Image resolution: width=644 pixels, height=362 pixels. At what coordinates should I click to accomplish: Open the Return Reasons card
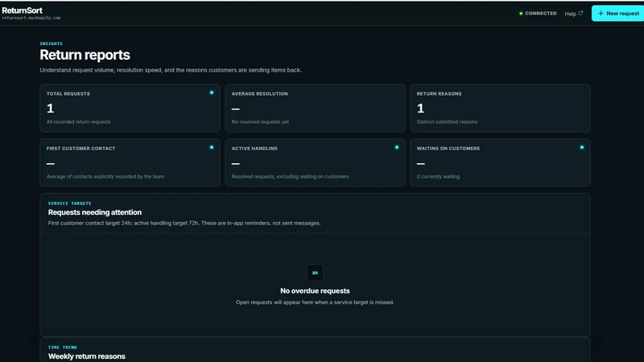[500, 109]
